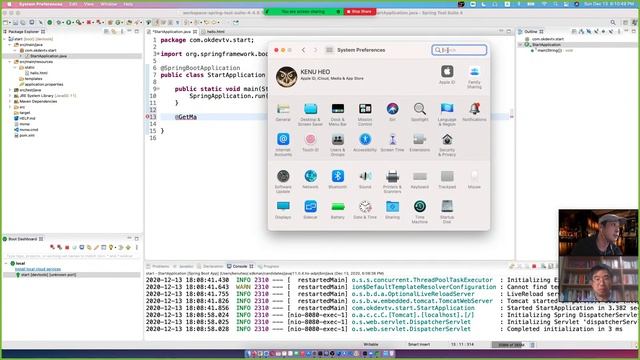Open the Window menu in the menu bar
640x360 pixels.
pyautogui.click(x=109, y=4)
